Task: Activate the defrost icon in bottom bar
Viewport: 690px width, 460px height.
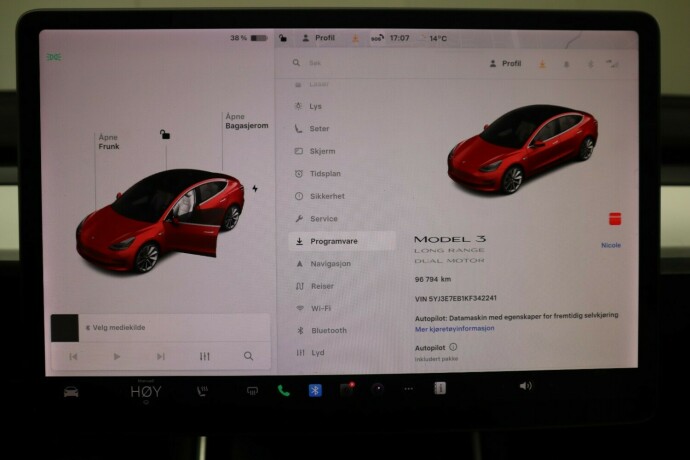Action: [x=252, y=390]
